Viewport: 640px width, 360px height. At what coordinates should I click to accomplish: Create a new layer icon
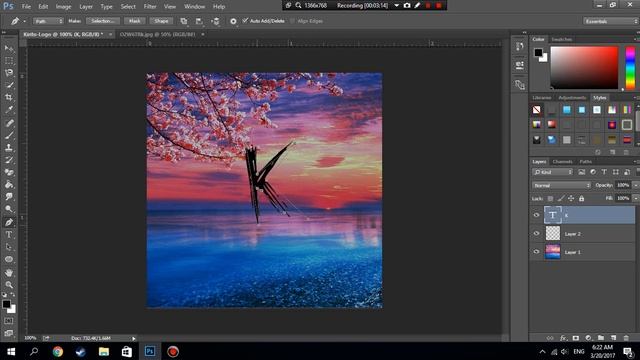(613, 338)
